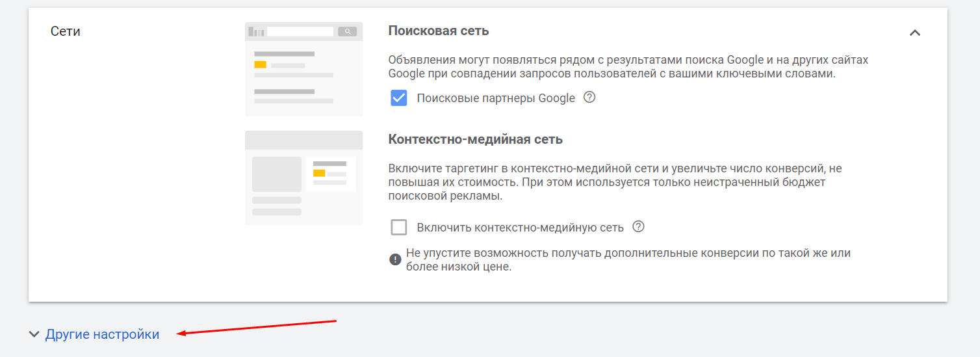
Task: Uncheck the Поисковые партнеры Google checkbox
Action: tap(398, 98)
